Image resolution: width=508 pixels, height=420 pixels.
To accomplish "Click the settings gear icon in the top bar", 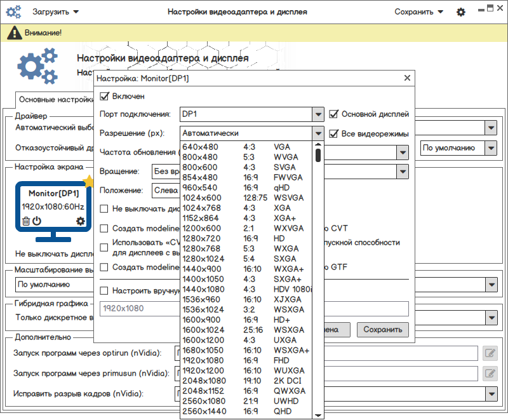I will tap(461, 12).
